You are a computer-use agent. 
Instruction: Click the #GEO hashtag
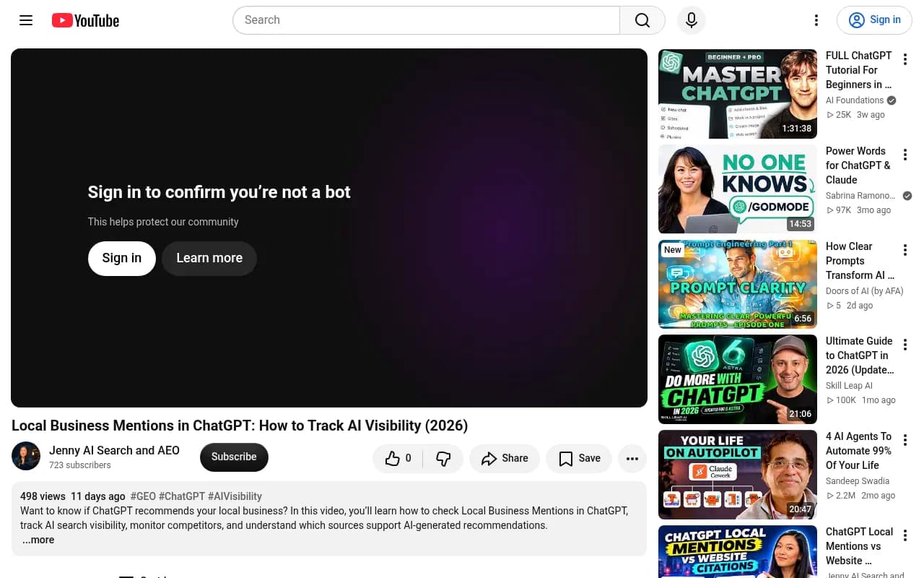tap(143, 496)
